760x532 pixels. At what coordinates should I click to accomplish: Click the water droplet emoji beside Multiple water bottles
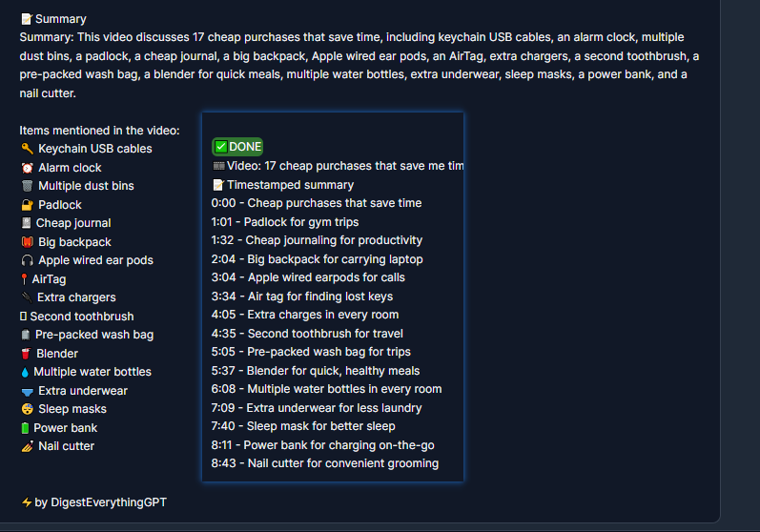[25, 372]
